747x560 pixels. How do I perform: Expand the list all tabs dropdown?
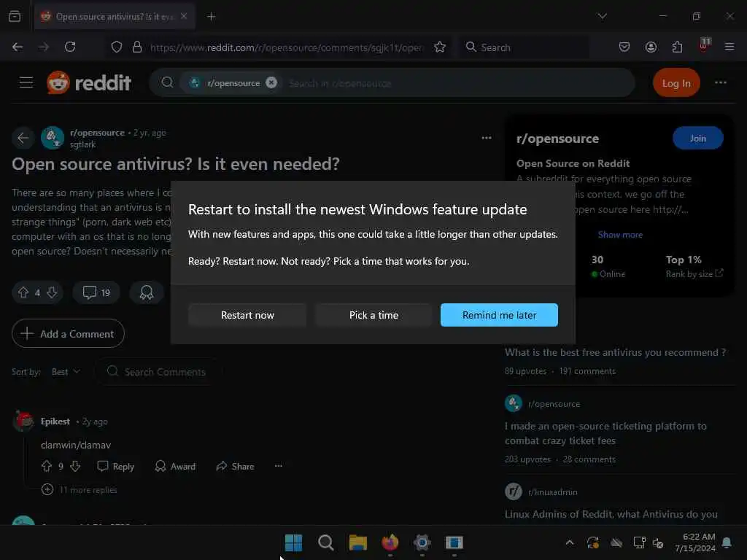602,16
